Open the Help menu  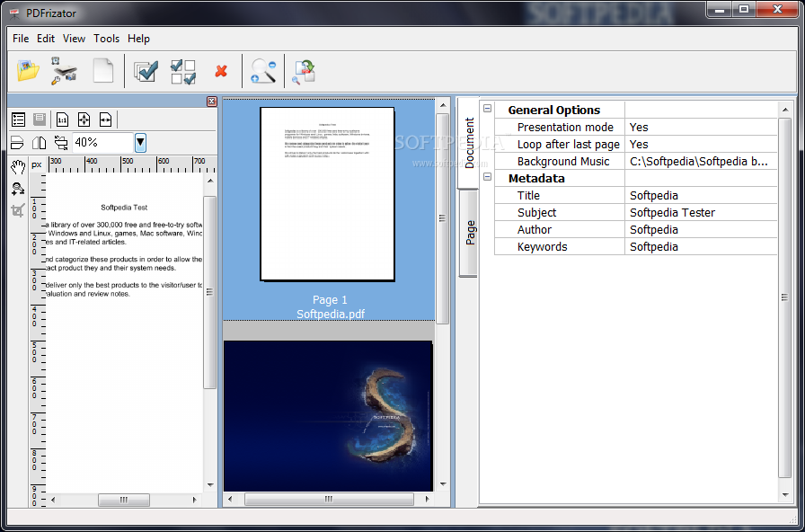pyautogui.click(x=138, y=39)
